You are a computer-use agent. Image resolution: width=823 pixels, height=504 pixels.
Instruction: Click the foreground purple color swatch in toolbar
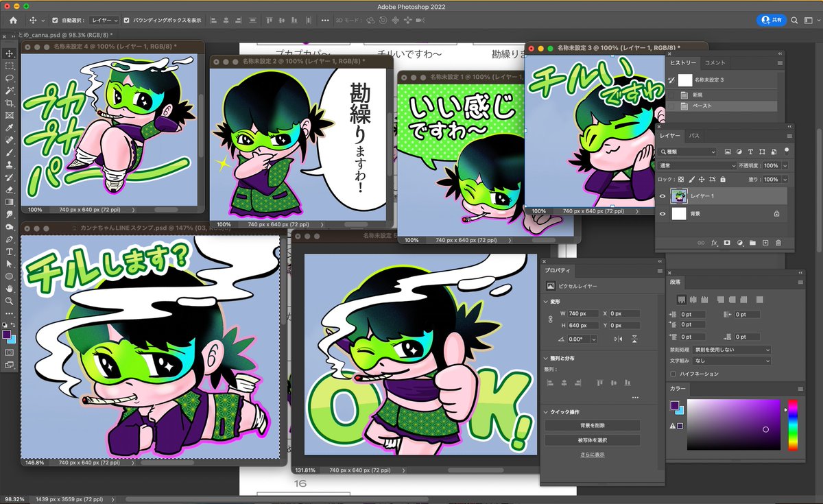pyautogui.click(x=8, y=335)
